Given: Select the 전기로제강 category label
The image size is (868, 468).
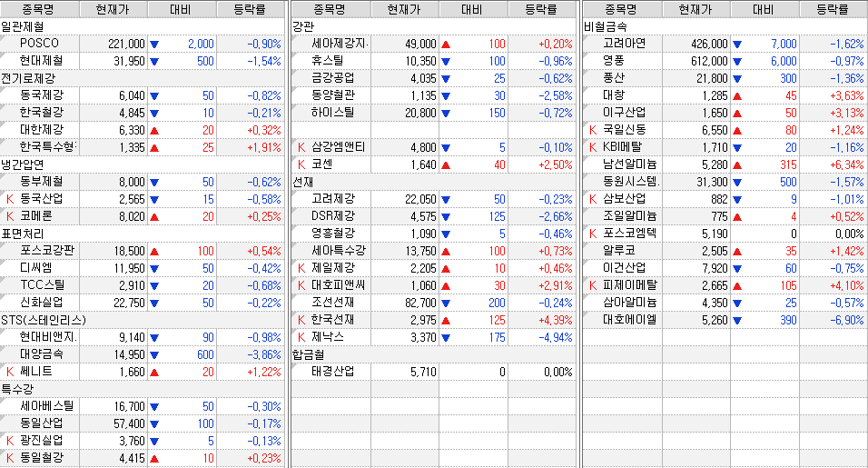Looking at the screenshot, I should [28, 78].
